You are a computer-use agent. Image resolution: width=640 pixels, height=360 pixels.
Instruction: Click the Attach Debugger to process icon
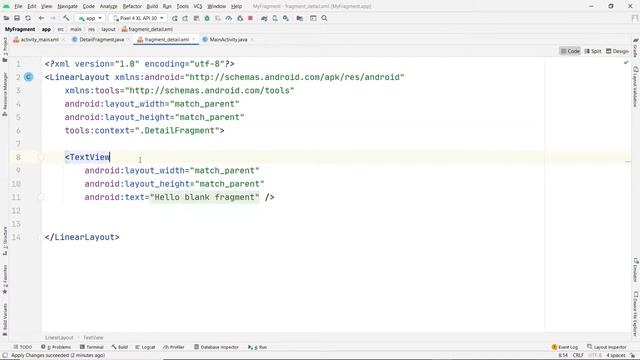pos(240,18)
